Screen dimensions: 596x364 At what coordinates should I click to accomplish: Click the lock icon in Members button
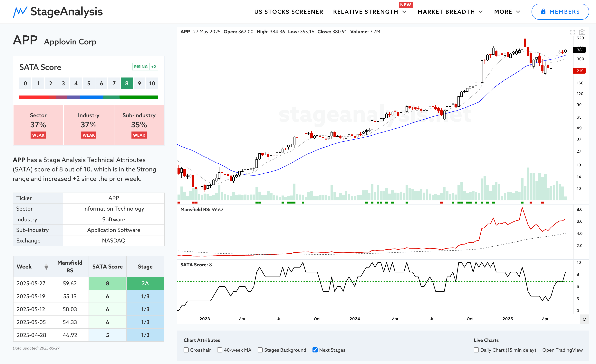tap(543, 11)
